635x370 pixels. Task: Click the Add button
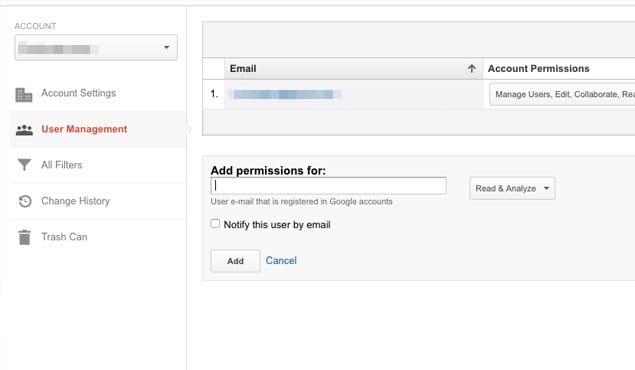[235, 261]
